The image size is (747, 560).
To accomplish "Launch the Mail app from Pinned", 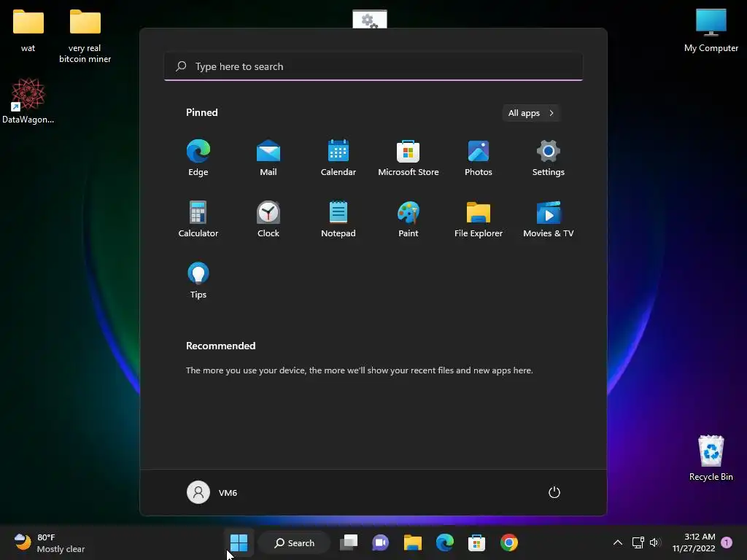I will coord(268,158).
